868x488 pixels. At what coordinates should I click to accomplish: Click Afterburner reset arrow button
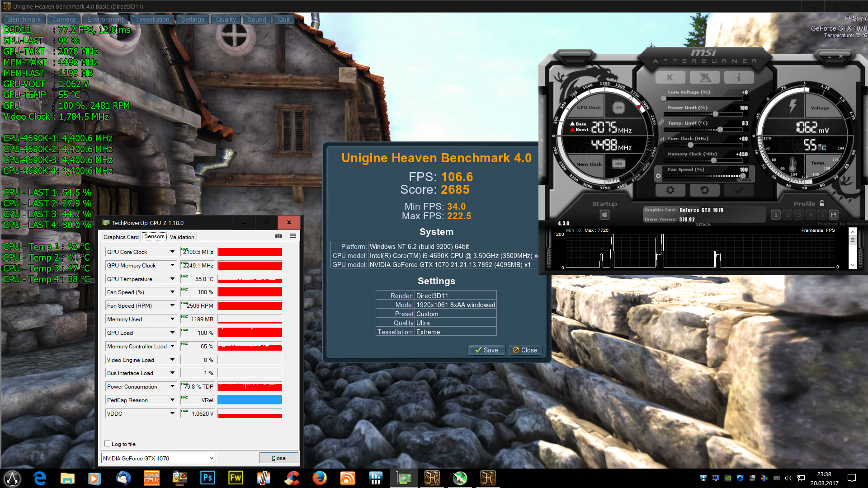pos(704,190)
